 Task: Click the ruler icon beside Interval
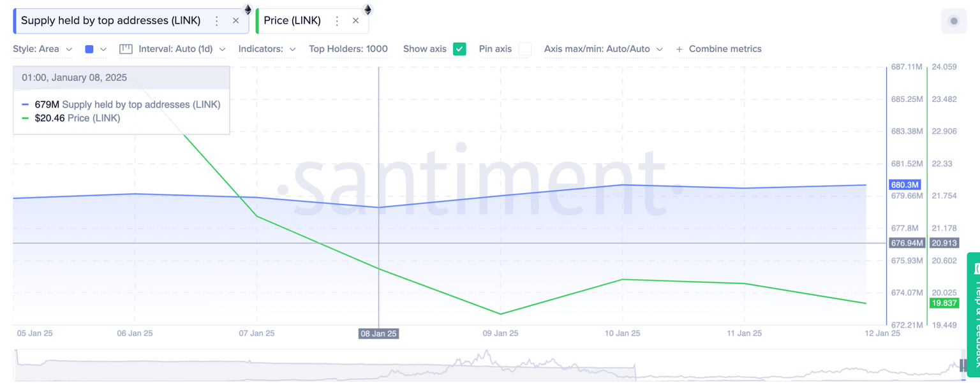(x=126, y=49)
